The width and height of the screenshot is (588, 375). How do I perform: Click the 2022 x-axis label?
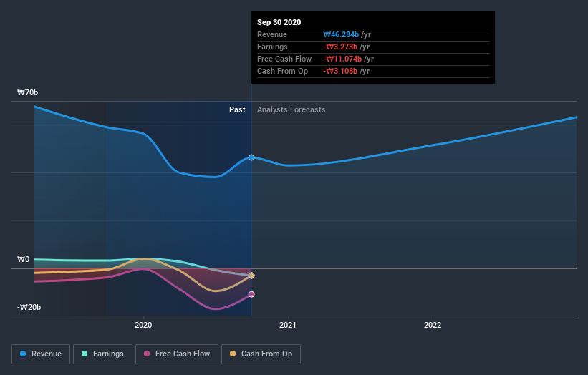pyautogui.click(x=433, y=325)
